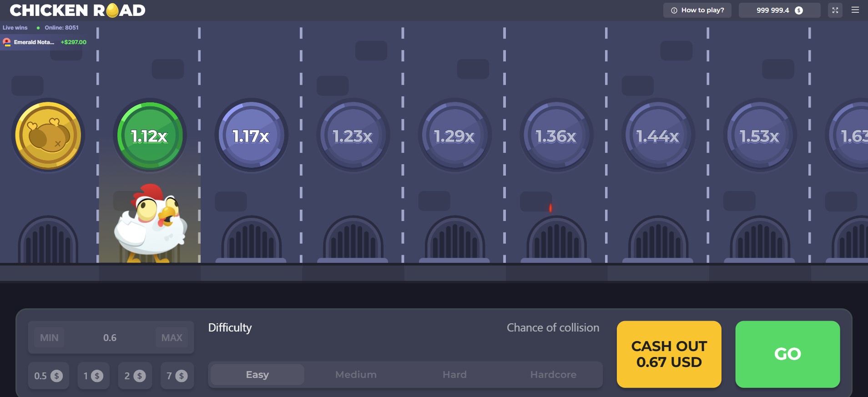The width and height of the screenshot is (868, 397).
Task: Choose the 2 $ quick bet
Action: click(x=135, y=376)
